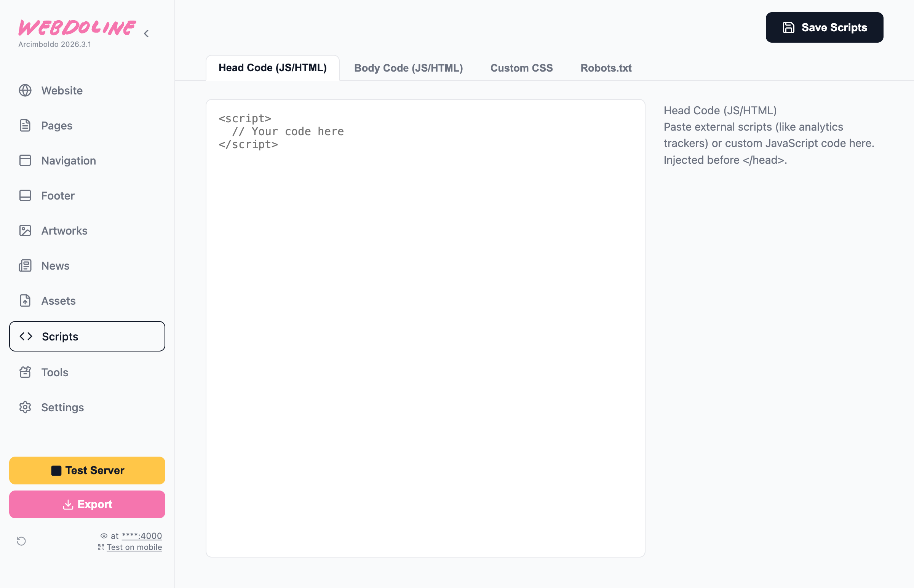Stop the Test Server
The image size is (914, 588).
click(x=87, y=470)
